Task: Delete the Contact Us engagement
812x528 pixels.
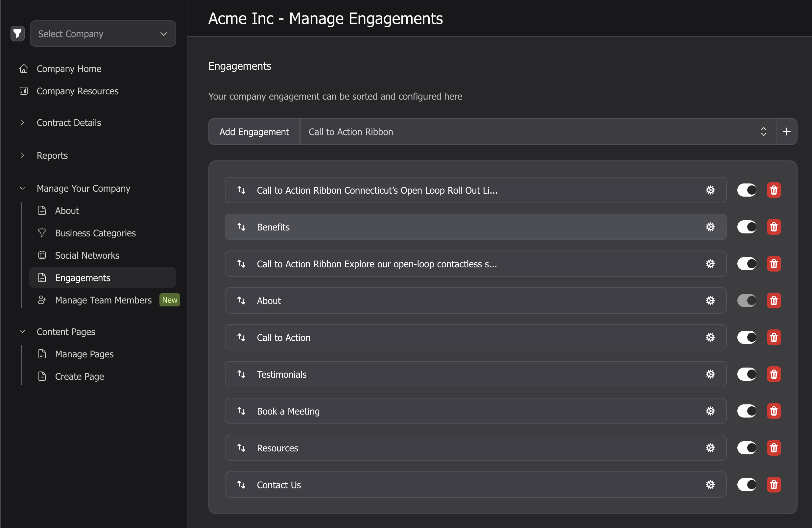Action: [x=774, y=485]
